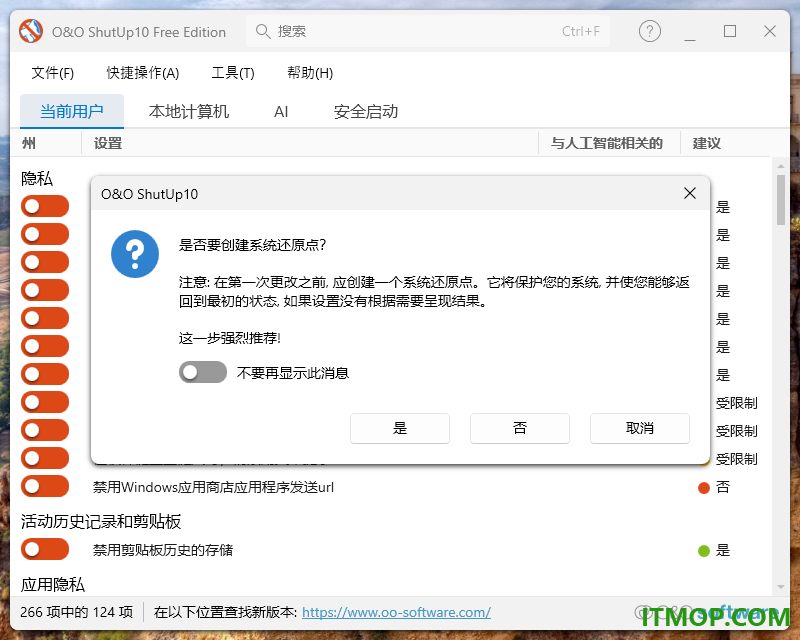Click the 隐私 section heading
Screen dimensions: 800x640
[x=37, y=178]
